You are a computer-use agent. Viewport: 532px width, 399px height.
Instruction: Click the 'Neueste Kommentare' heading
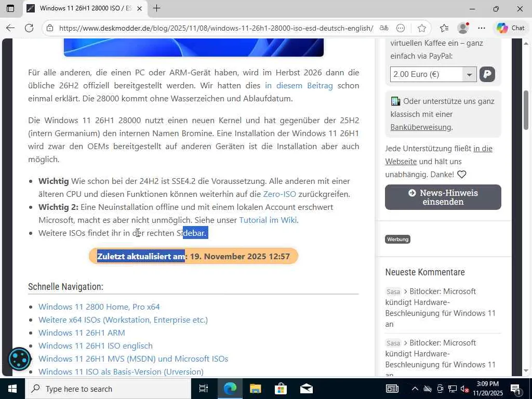point(425,272)
